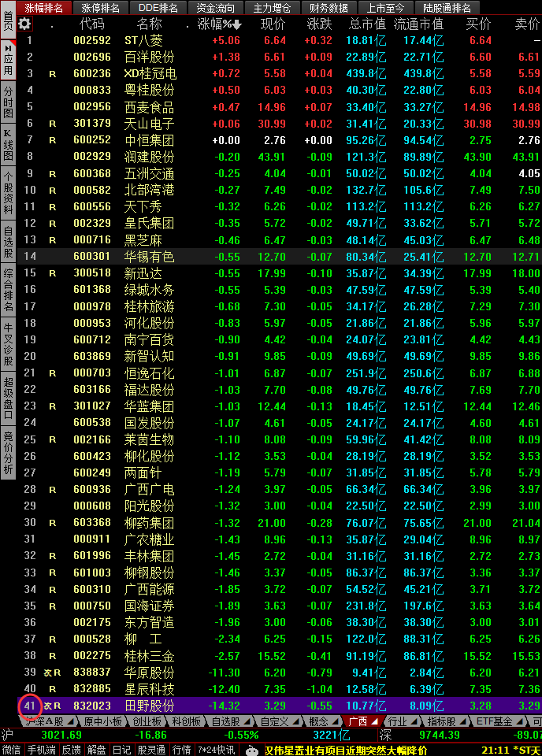The height and width of the screenshot is (756, 542).
Task: Click the R marker beside 华蓝集团
Action: pyautogui.click(x=53, y=406)
